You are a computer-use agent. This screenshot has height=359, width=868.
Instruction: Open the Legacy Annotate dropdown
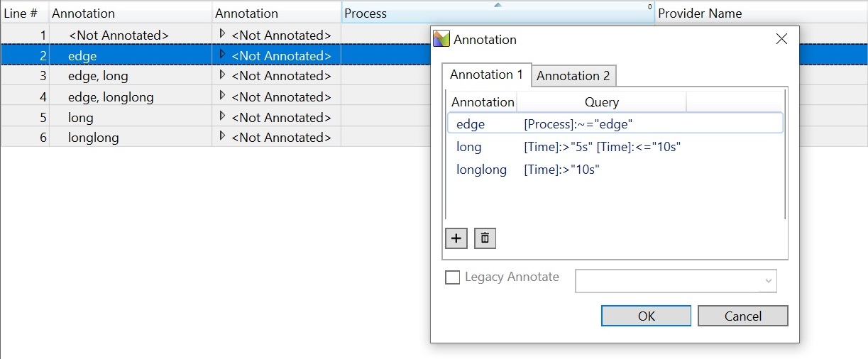pyautogui.click(x=767, y=281)
